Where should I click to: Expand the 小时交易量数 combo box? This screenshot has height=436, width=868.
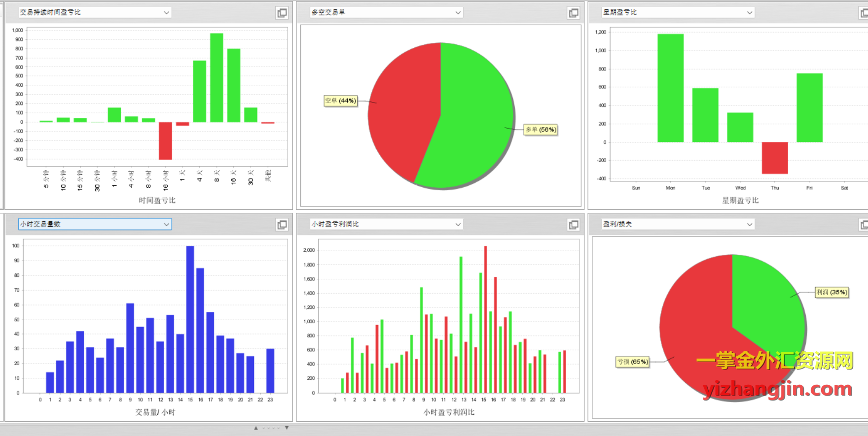coord(166,224)
